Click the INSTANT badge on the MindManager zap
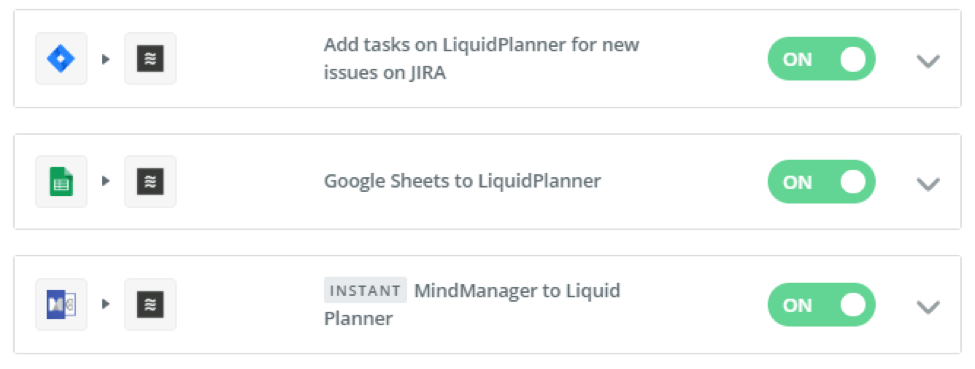 [365, 291]
